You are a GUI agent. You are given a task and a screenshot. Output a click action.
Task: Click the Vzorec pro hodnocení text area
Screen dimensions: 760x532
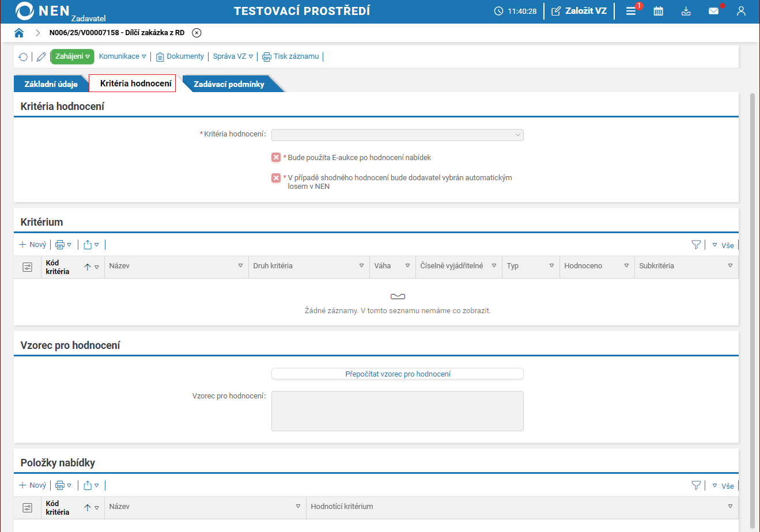[398, 411]
